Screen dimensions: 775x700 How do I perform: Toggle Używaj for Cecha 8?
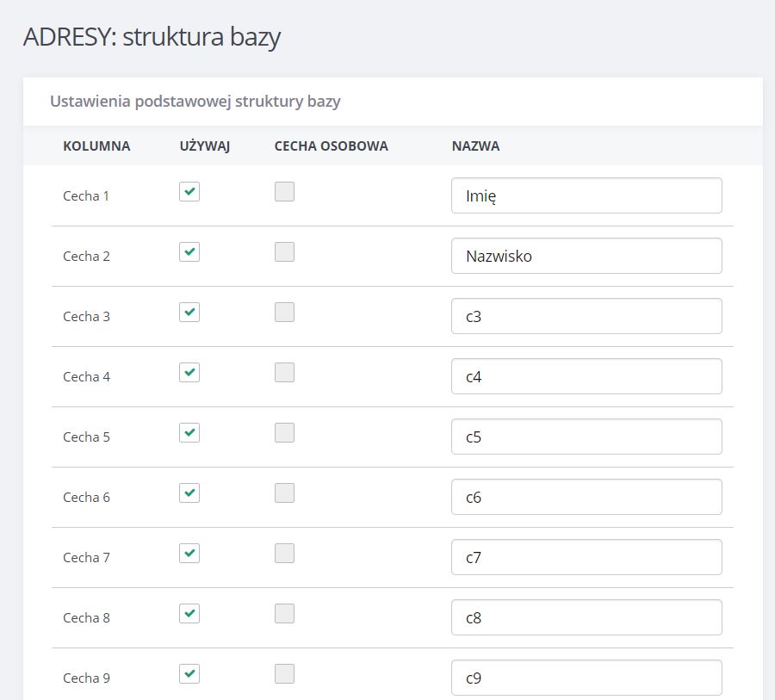tap(189, 614)
